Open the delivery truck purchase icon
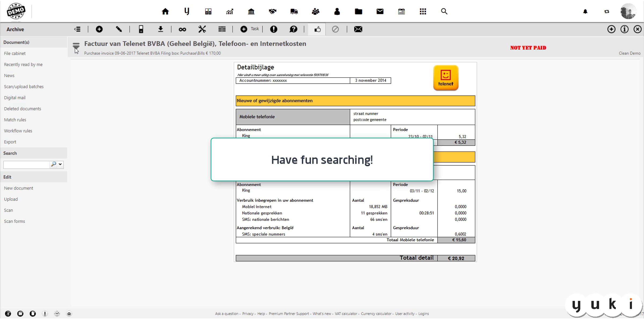This screenshot has height=319, width=644. (x=294, y=12)
